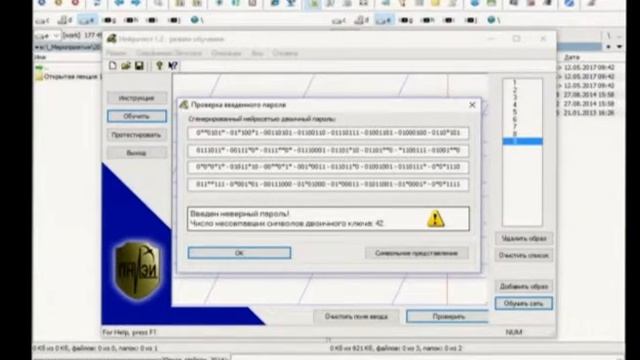The image size is (640, 360).
Task: Select the highlighted item 9 in samples list
Action: click(x=522, y=141)
